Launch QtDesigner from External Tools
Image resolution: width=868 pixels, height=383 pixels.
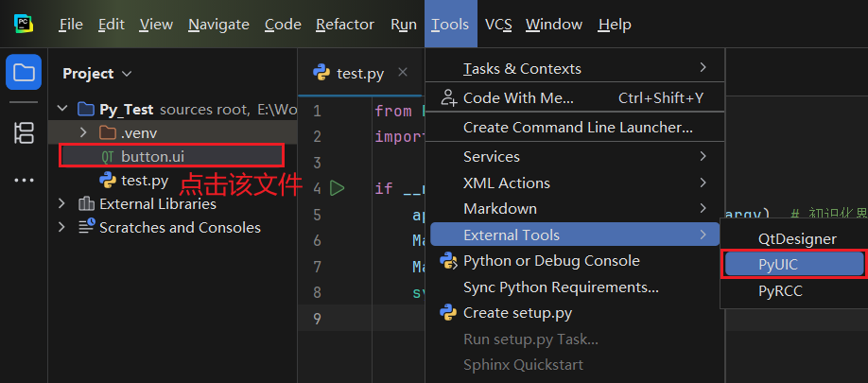(796, 239)
